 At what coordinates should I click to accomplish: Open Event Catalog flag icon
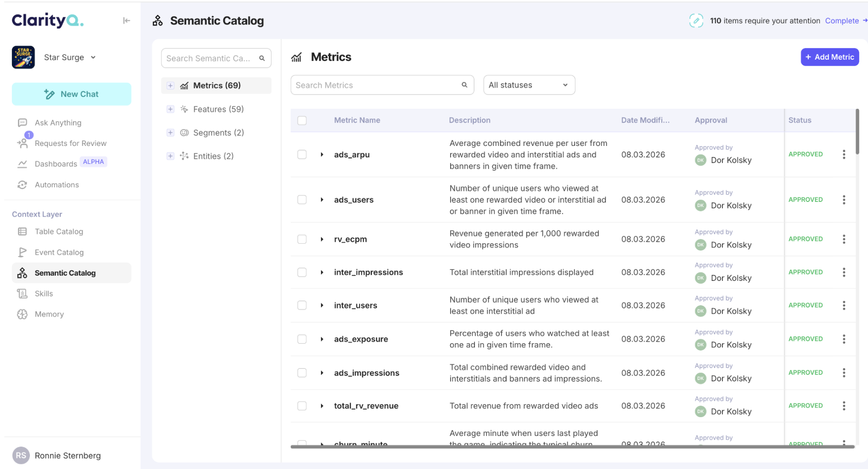click(22, 252)
